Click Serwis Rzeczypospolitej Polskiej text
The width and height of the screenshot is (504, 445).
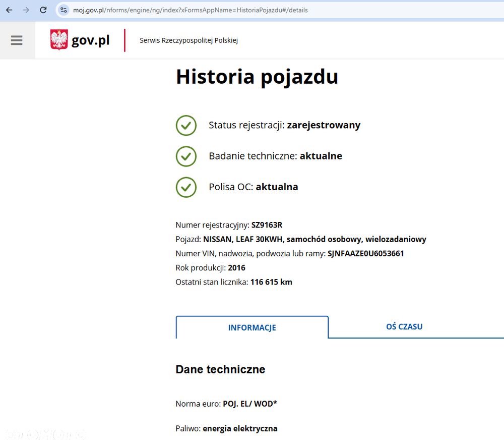[188, 40]
